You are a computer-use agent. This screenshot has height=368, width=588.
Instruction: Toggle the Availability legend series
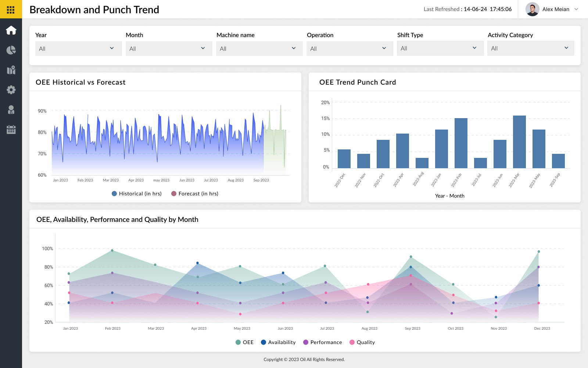[278, 342]
